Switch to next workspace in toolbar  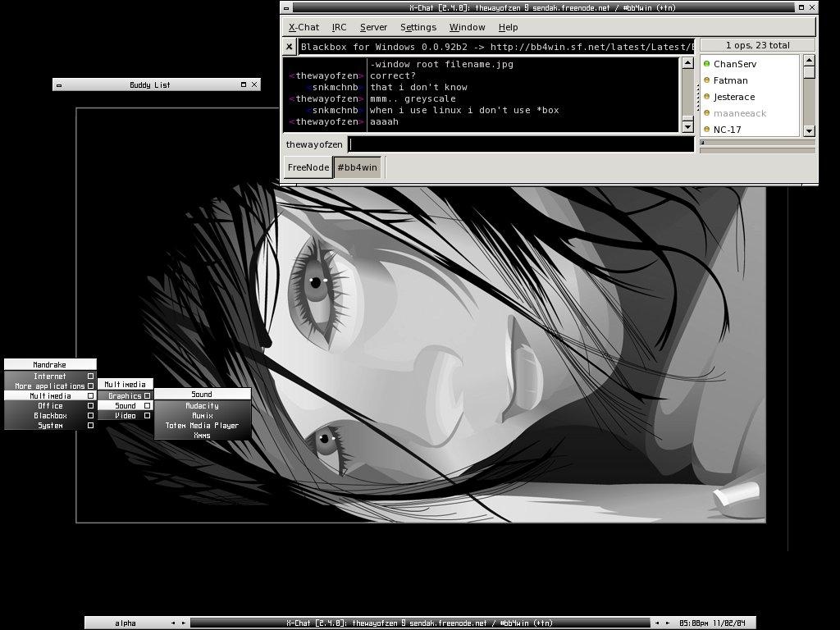click(184, 623)
